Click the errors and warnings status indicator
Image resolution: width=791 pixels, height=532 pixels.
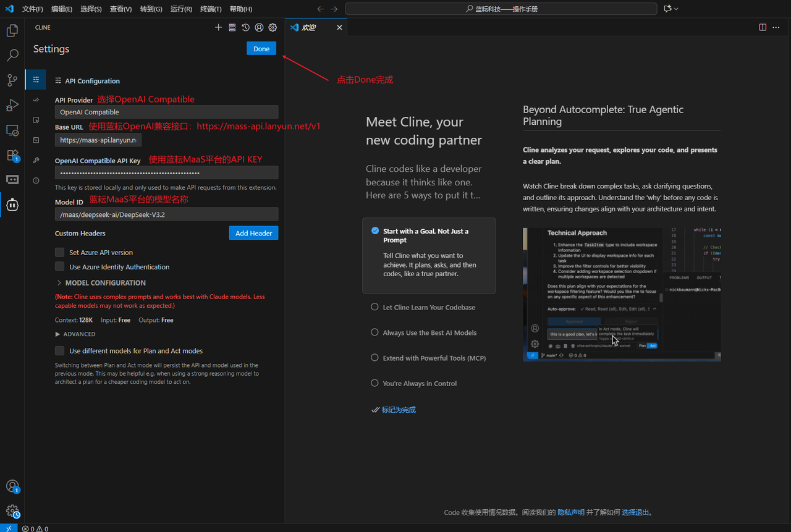pyautogui.click(x=35, y=528)
